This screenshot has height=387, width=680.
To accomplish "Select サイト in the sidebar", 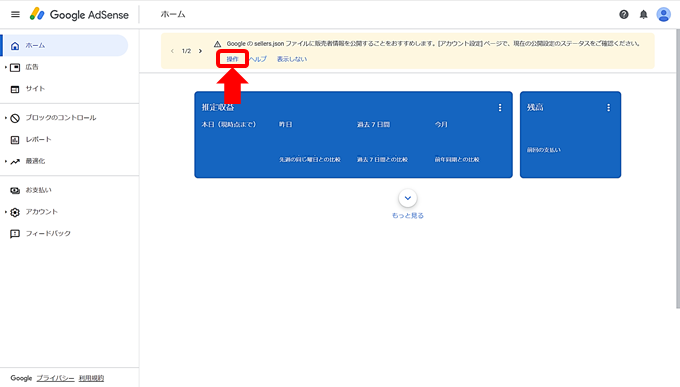I will (35, 89).
